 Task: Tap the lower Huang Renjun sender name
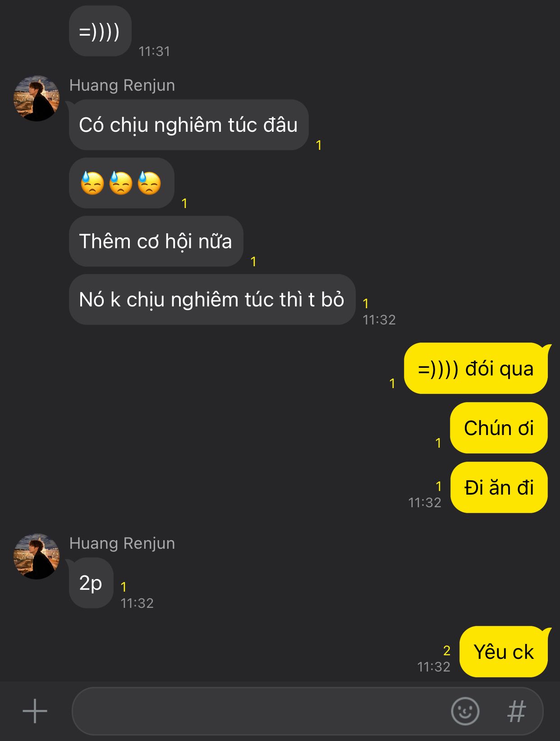click(x=122, y=543)
